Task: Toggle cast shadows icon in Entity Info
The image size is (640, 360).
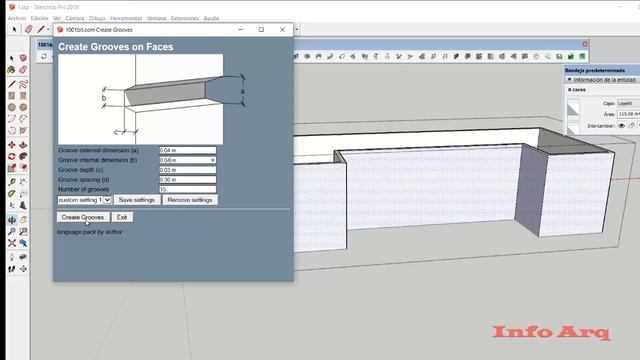Action: 631,126
